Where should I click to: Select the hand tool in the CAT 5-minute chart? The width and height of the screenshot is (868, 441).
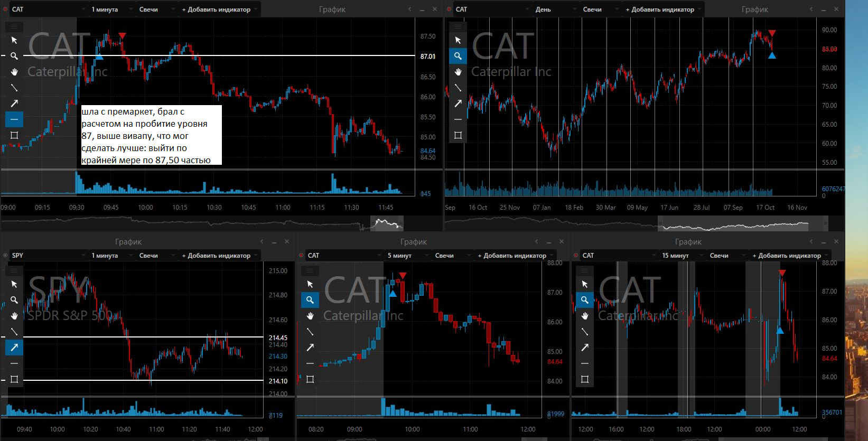pos(310,316)
